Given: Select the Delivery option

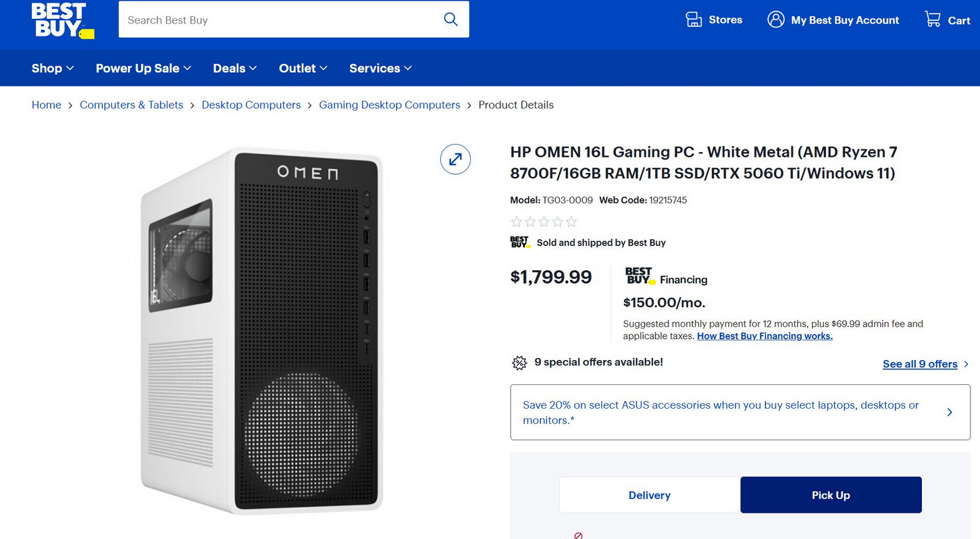Looking at the screenshot, I should (649, 495).
